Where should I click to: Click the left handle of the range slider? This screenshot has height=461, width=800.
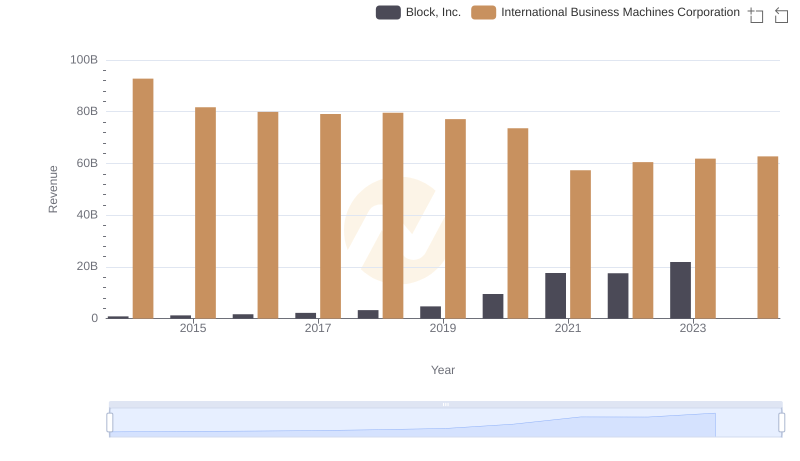[x=110, y=423]
